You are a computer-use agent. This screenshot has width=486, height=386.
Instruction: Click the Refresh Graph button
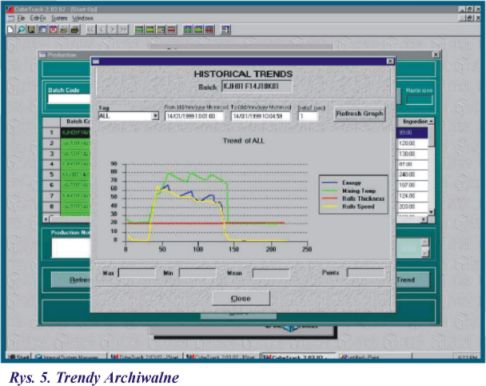coord(359,114)
